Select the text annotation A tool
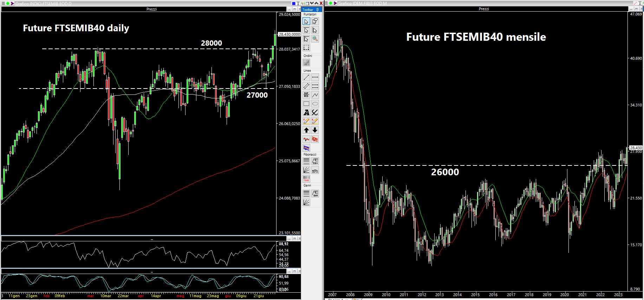The height and width of the screenshot is (300, 644). (306, 112)
